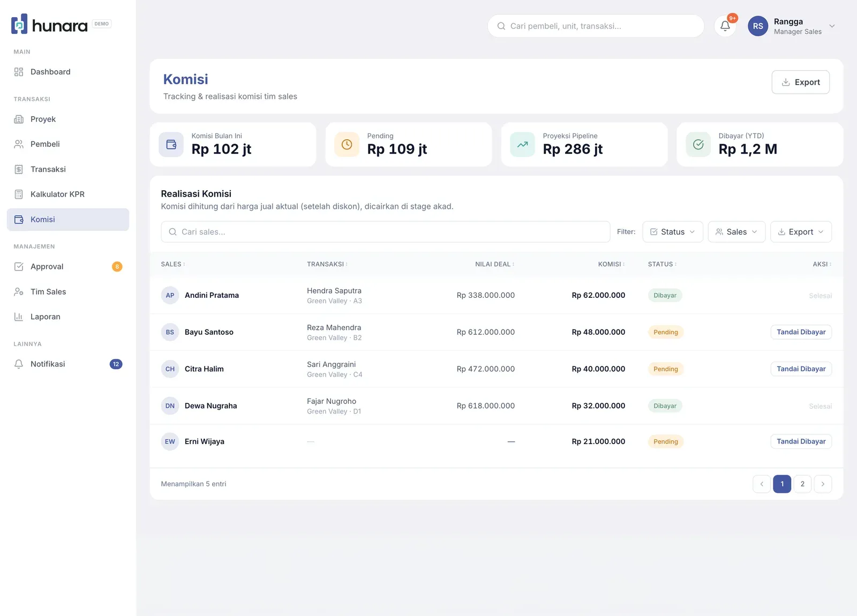Click the Menampilkan 5 entri text
The width and height of the screenshot is (857, 616).
coord(193,484)
